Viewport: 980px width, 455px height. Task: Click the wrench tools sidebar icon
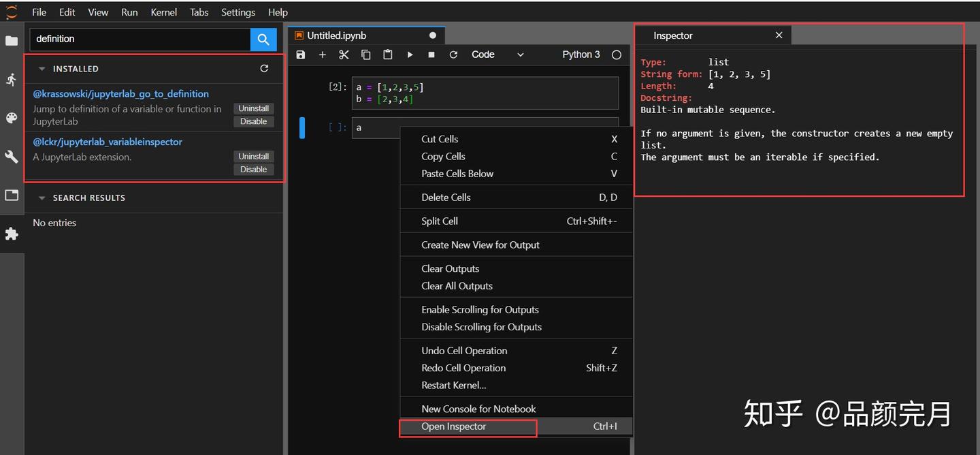click(x=12, y=157)
